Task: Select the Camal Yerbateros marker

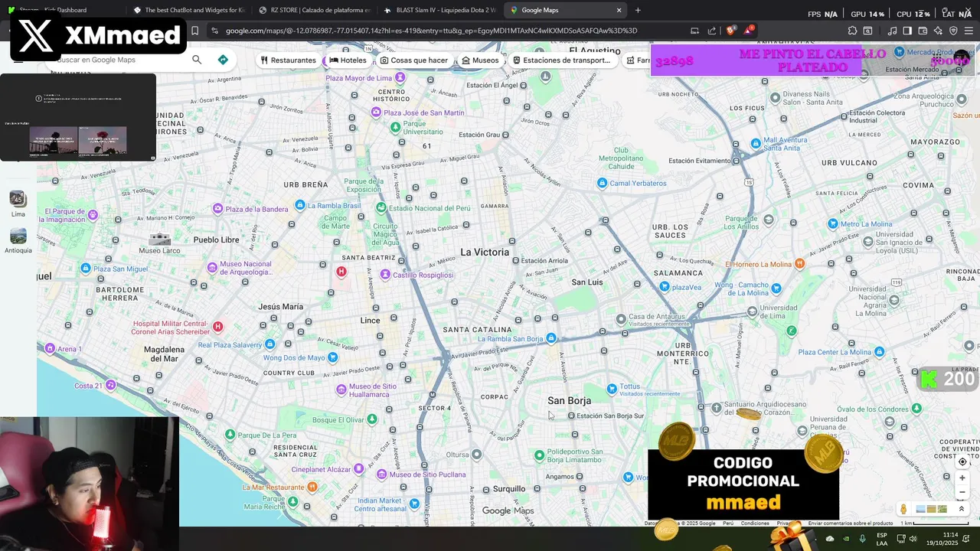Action: [x=602, y=183]
